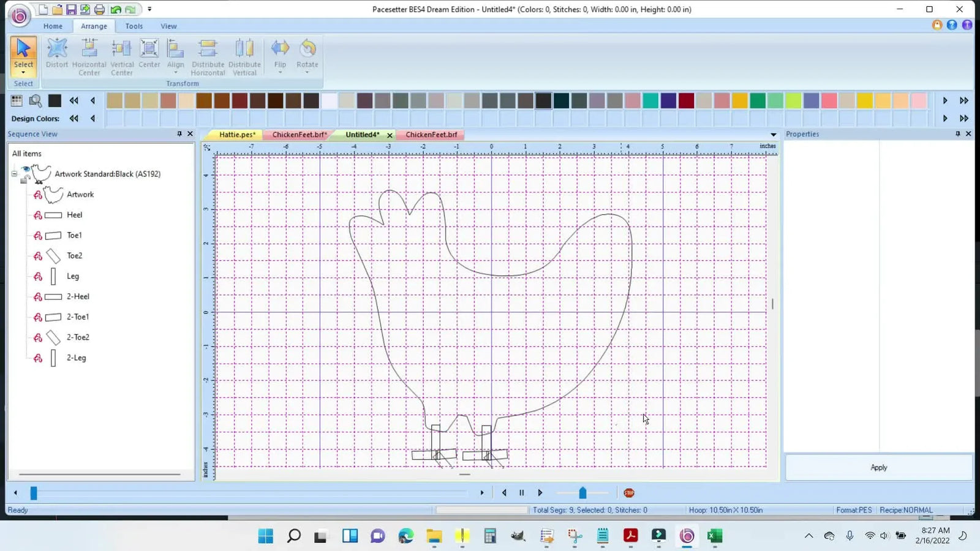Pick the black color swatch near Design Colors
This screenshot has width=980, height=551.
pos(55,100)
